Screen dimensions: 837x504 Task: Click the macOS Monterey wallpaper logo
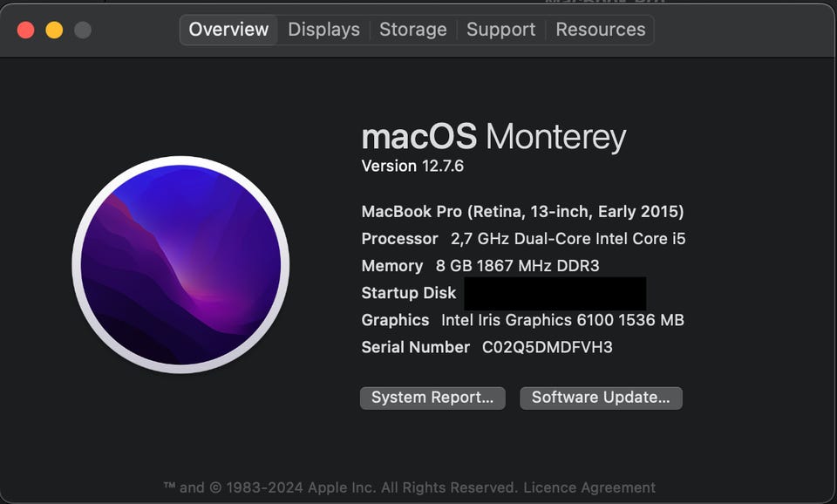pos(180,264)
